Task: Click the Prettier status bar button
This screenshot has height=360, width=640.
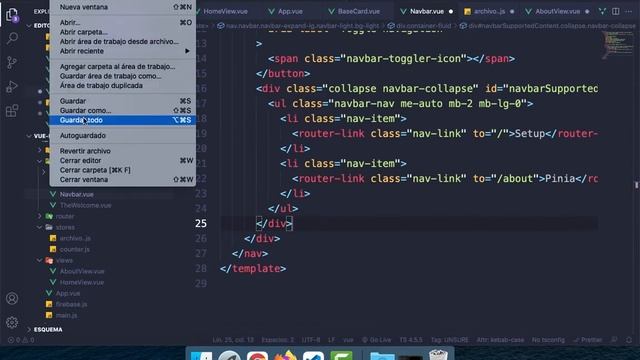Action: 588,340
